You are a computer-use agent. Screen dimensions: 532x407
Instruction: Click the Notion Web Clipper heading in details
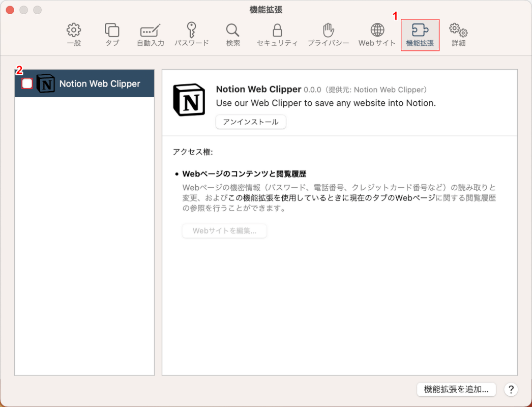pyautogui.click(x=258, y=89)
